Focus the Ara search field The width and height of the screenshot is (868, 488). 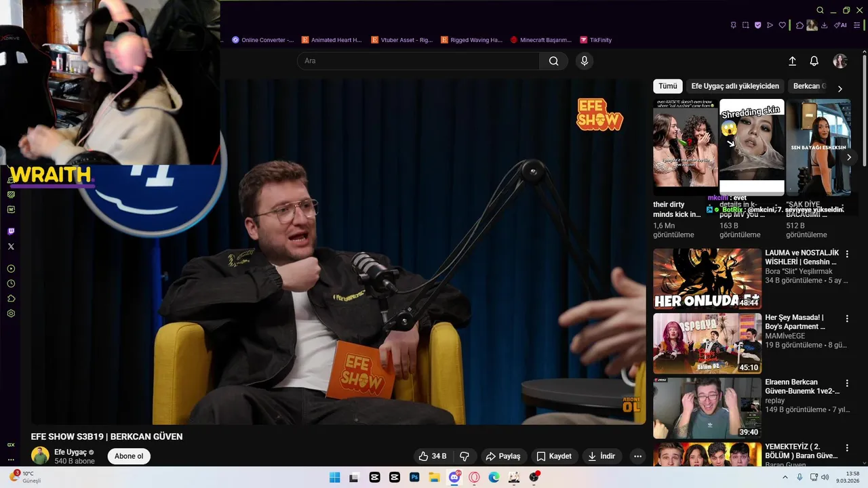418,61
